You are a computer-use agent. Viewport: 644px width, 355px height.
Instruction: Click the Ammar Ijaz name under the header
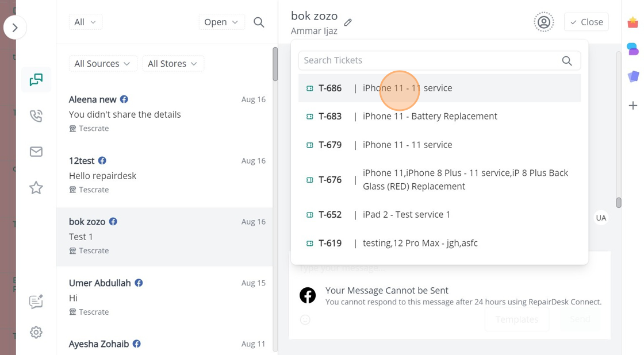[314, 31]
